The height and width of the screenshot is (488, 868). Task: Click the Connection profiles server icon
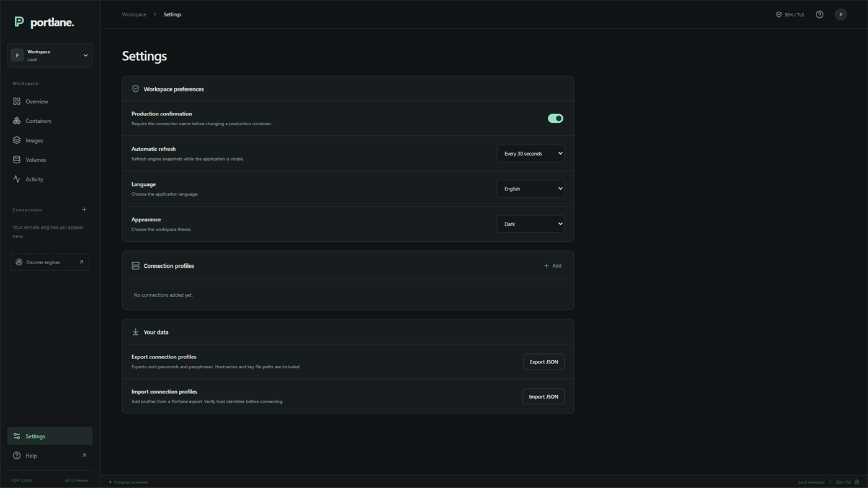(x=135, y=265)
